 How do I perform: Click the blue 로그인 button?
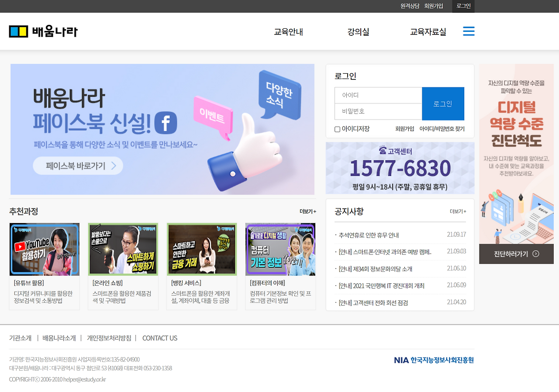coord(443,103)
